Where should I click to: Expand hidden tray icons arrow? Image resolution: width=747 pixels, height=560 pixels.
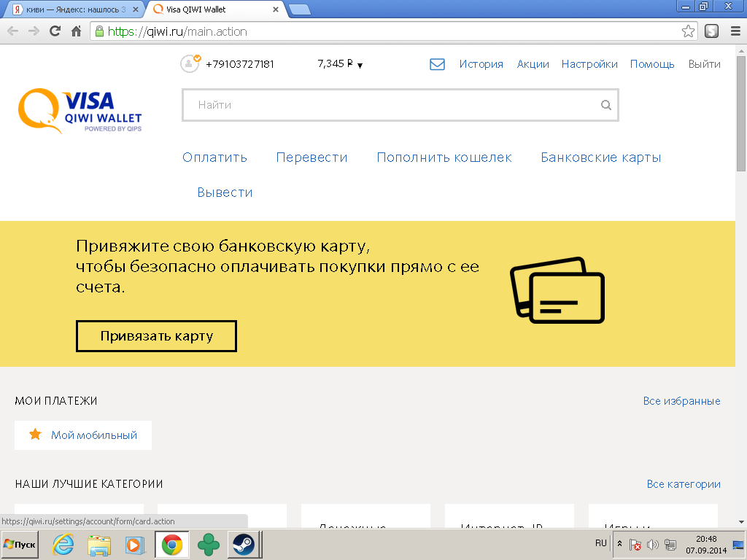619,543
